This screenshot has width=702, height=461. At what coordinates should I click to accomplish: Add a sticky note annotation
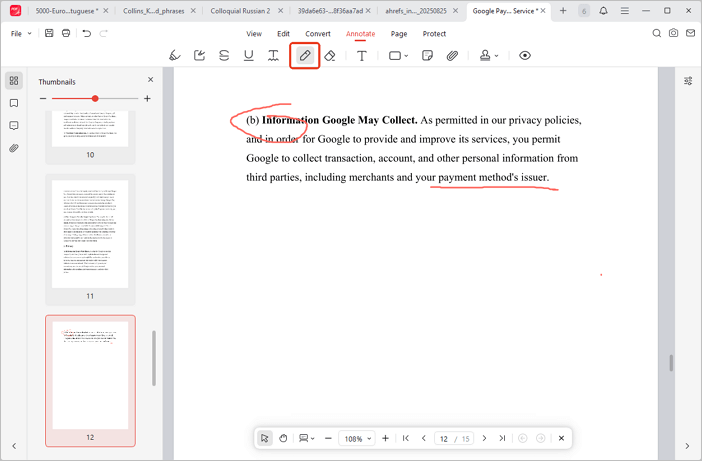pyautogui.click(x=427, y=55)
